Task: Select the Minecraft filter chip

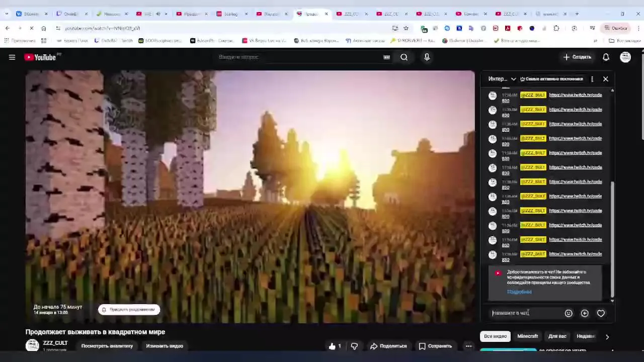Action: pos(527,336)
